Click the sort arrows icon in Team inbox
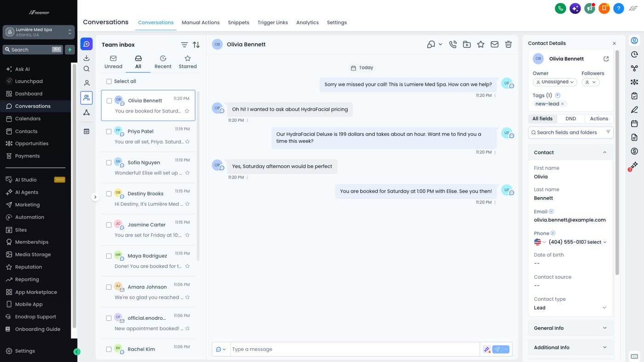The width and height of the screenshot is (644, 362). [x=196, y=45]
